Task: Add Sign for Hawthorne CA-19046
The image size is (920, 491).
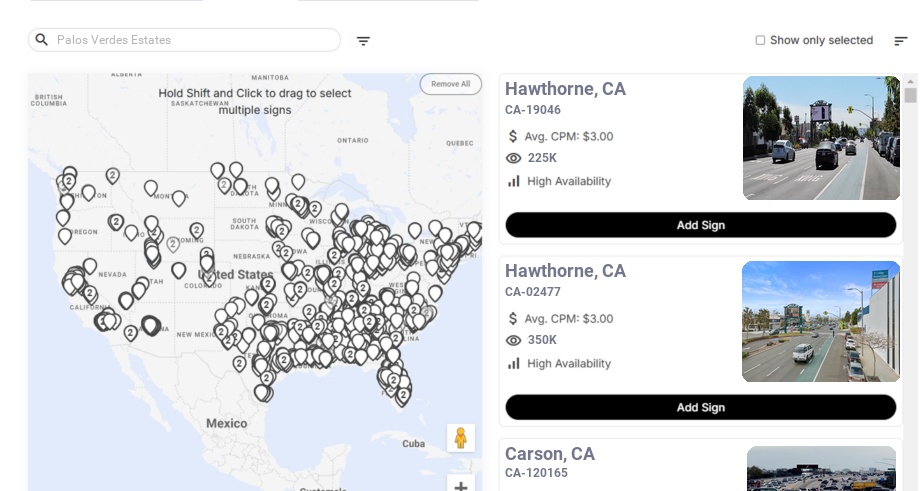Action: click(x=700, y=225)
